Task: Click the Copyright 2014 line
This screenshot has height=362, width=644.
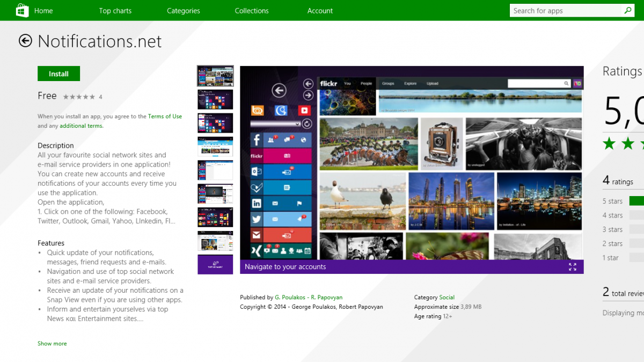Action: click(x=311, y=307)
